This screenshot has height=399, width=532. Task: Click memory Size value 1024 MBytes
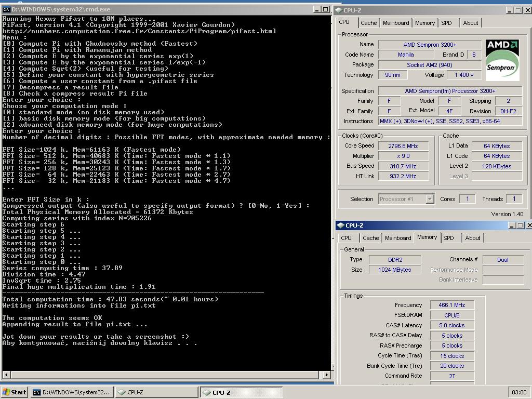click(395, 270)
